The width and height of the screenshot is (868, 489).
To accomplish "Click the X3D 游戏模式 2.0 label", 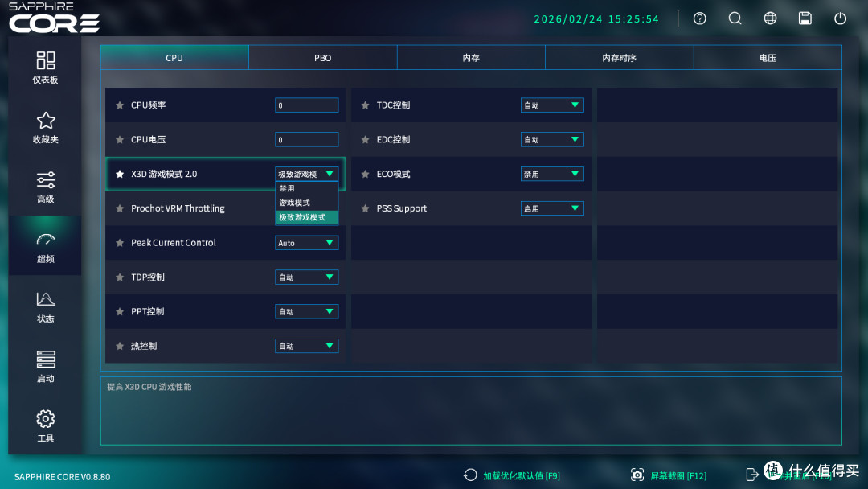I will [164, 174].
